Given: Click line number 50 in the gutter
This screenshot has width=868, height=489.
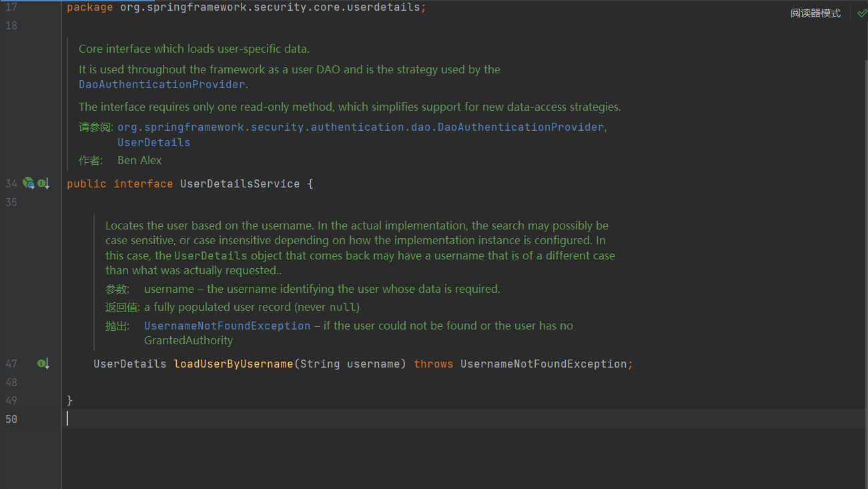Looking at the screenshot, I should pyautogui.click(x=11, y=419).
